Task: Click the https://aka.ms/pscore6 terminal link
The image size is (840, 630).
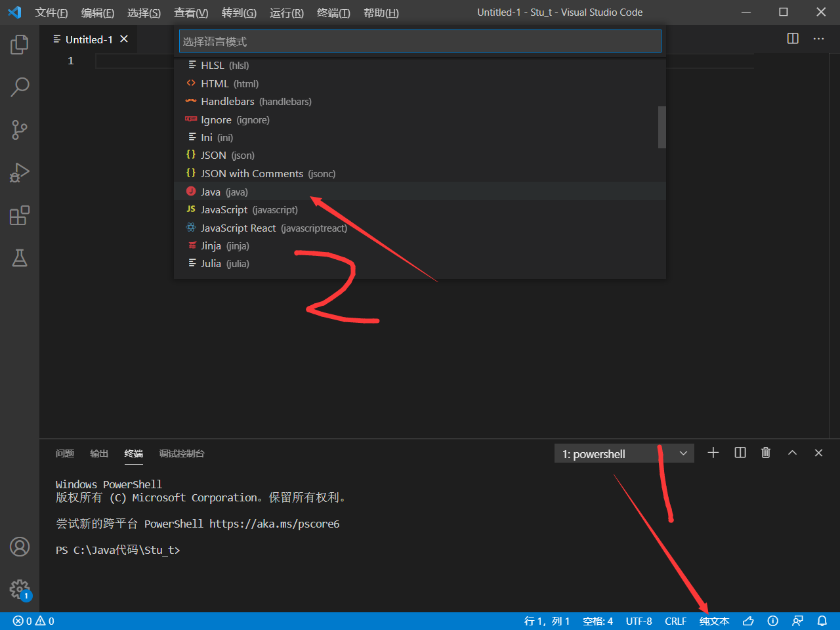Action: coord(274,524)
